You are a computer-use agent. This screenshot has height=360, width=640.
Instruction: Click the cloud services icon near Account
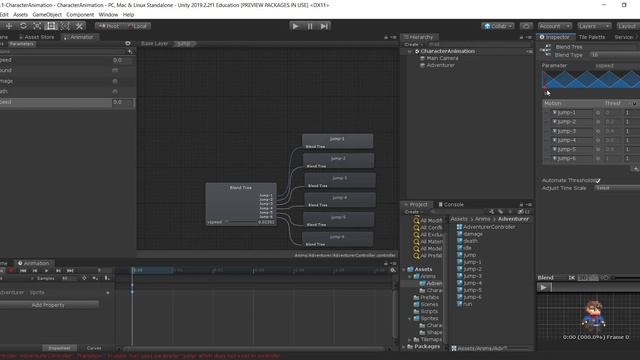pyautogui.click(x=526, y=26)
